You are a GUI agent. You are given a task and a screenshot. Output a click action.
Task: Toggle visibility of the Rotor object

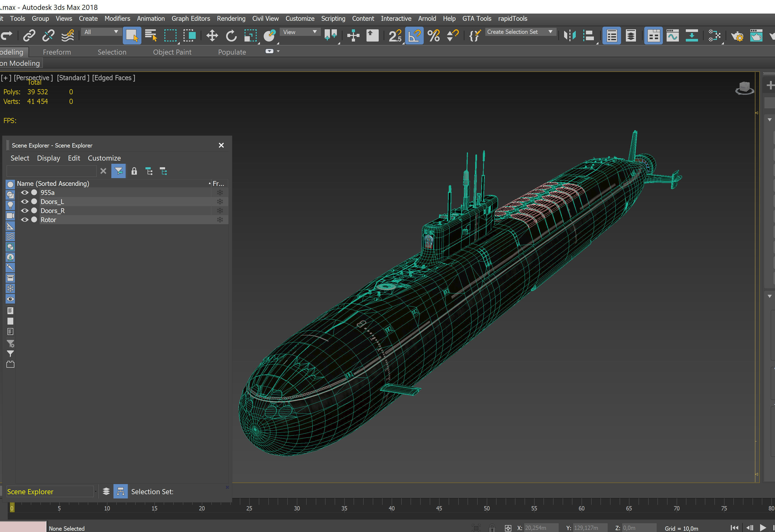point(25,220)
